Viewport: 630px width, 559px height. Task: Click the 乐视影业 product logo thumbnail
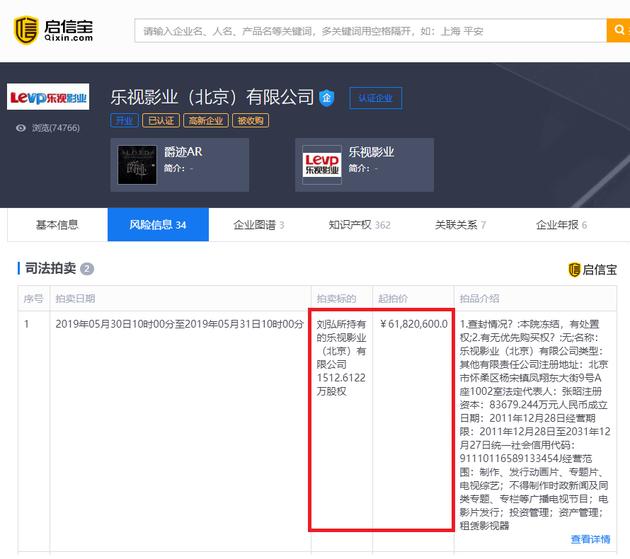322,165
